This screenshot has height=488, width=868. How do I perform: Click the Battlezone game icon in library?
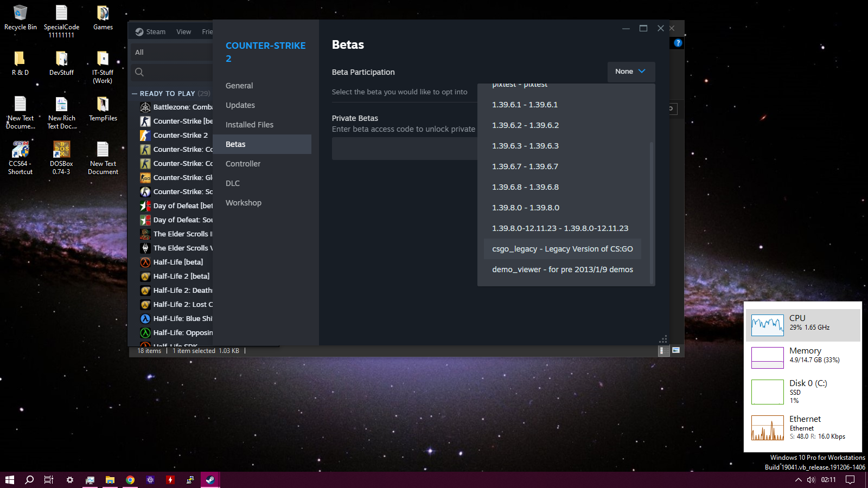[145, 107]
